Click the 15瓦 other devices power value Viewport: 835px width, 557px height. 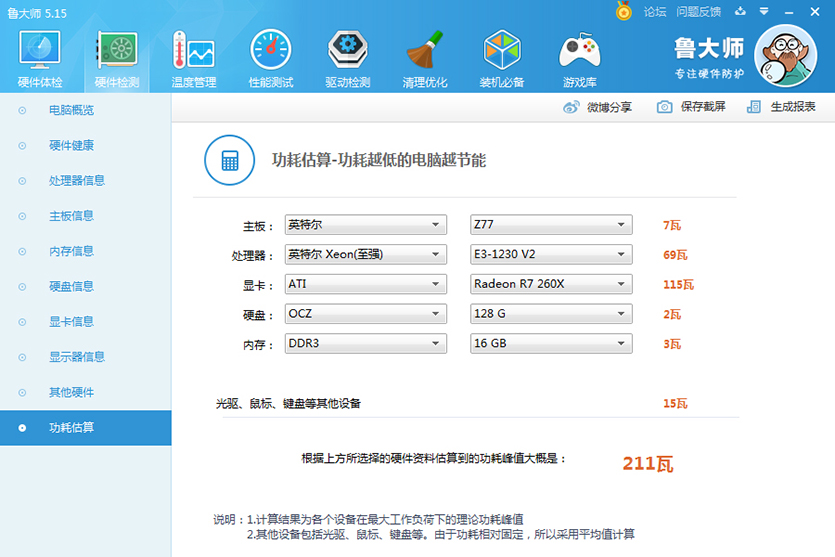click(x=675, y=404)
